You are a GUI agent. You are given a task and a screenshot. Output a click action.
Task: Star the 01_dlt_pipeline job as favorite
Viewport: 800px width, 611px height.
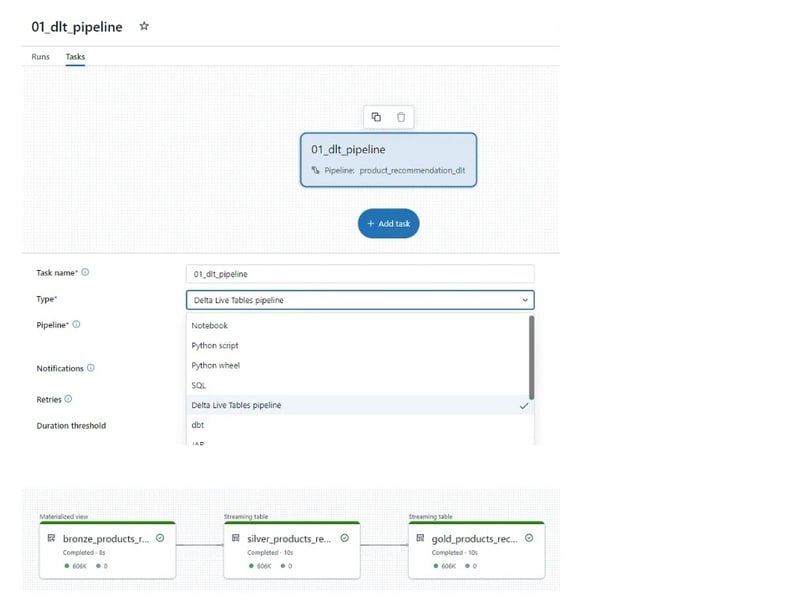click(x=144, y=27)
